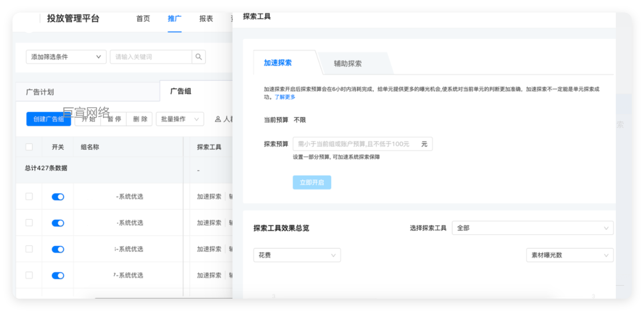The height and width of the screenshot is (311, 644).
Task: Switch off the toggle in third 系统优选 row
Action: pyautogui.click(x=58, y=249)
